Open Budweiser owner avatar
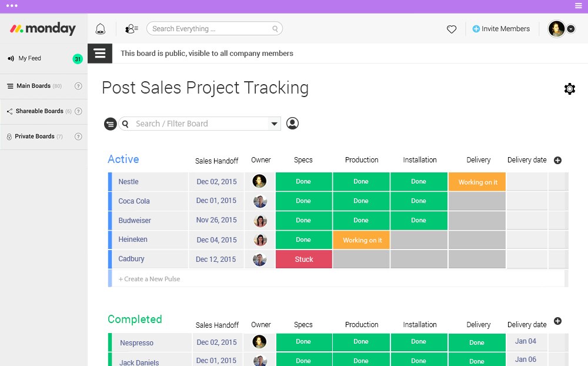 pos(260,221)
